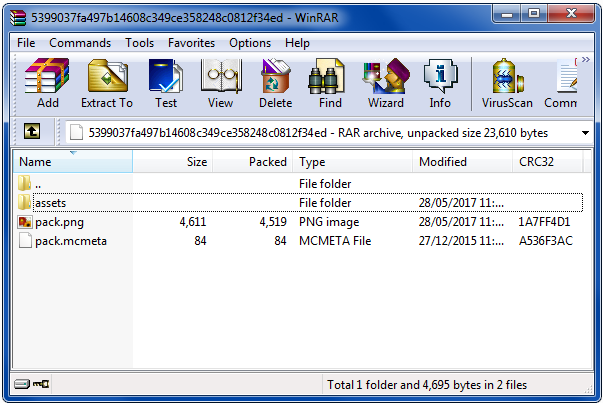Sort by the Name column header
Image resolution: width=603 pixels, height=403 pixels.
[x=73, y=162]
